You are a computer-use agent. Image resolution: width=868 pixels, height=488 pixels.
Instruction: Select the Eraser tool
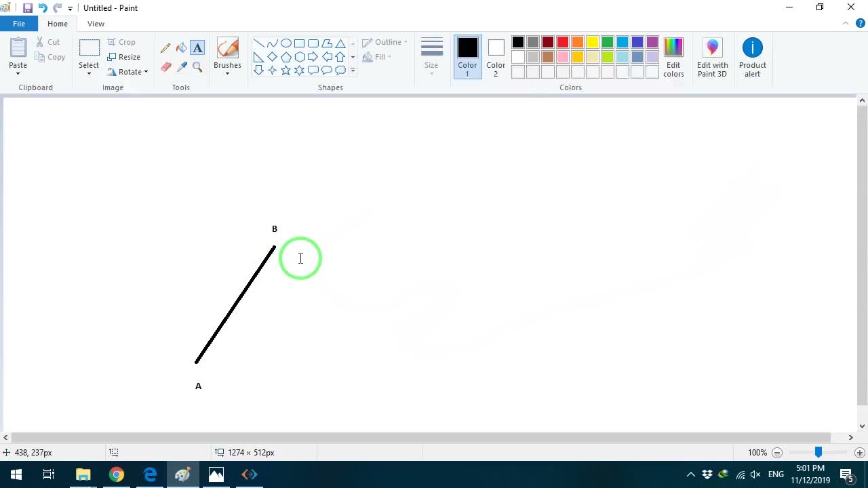pos(165,67)
